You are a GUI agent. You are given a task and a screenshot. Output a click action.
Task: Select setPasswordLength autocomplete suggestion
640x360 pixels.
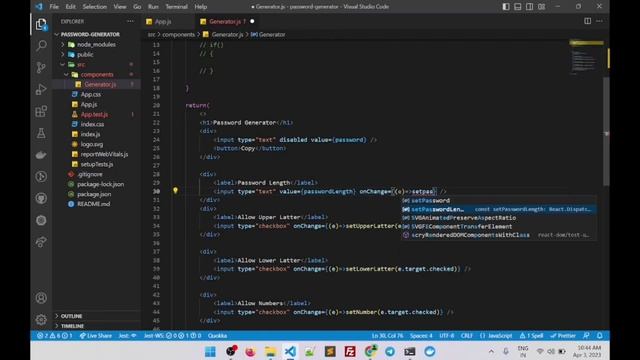(x=499, y=209)
